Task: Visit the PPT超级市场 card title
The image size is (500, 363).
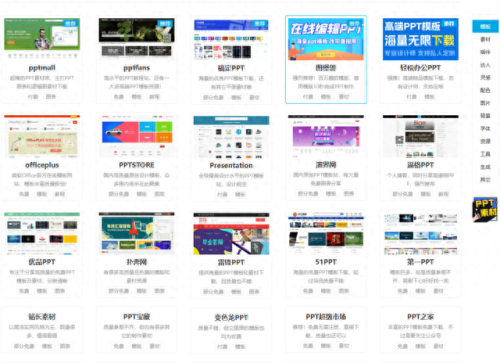Action: [326, 317]
